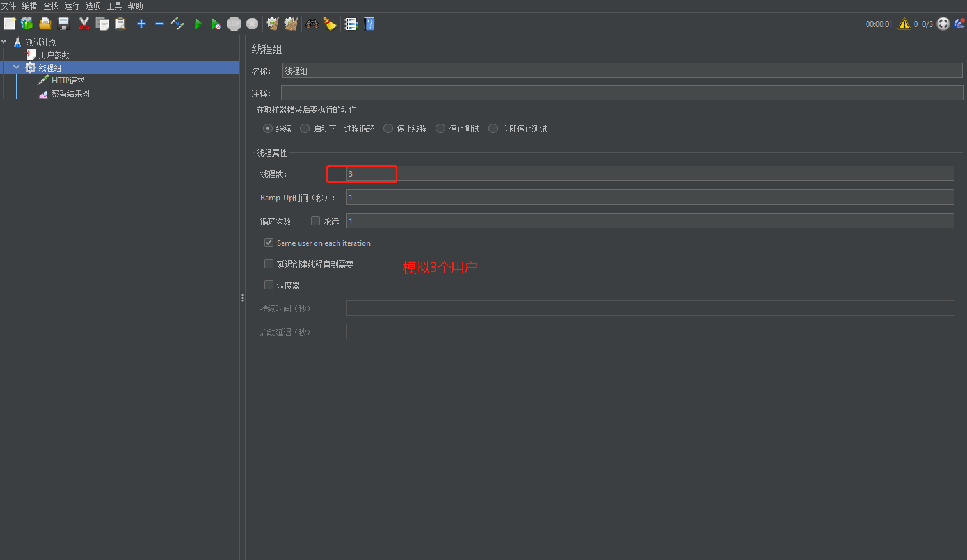Open Help with the question mark icon
This screenshot has height=560, width=967.
(x=369, y=24)
